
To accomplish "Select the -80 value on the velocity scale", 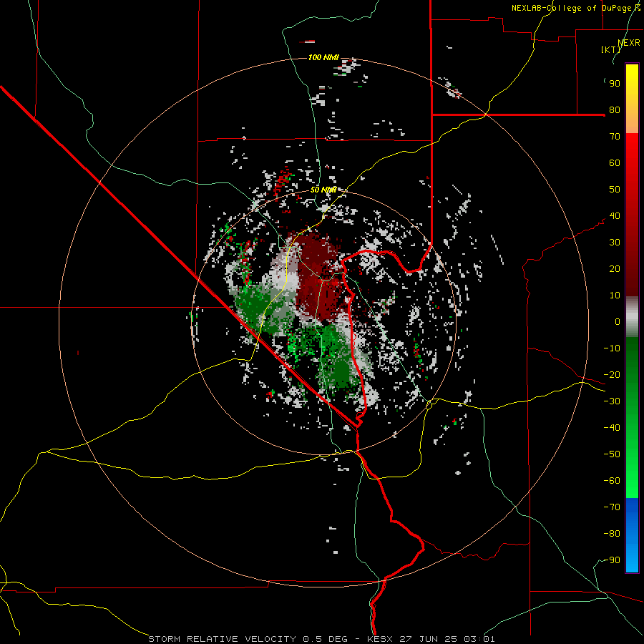I will pyautogui.click(x=612, y=534).
